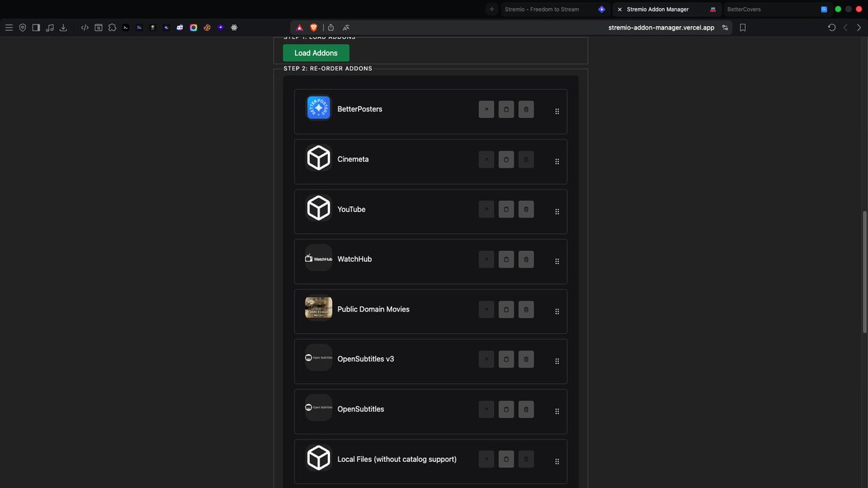The image size is (868, 488).
Task: Delete the Public Domain Movies addon
Action: pyautogui.click(x=526, y=309)
